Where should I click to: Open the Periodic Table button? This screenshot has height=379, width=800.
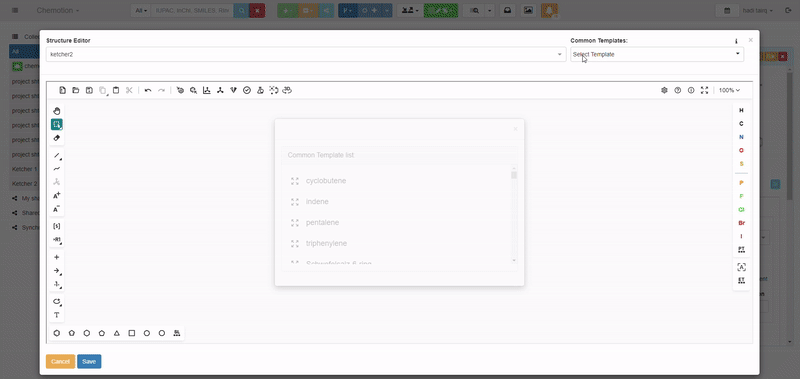point(741,249)
